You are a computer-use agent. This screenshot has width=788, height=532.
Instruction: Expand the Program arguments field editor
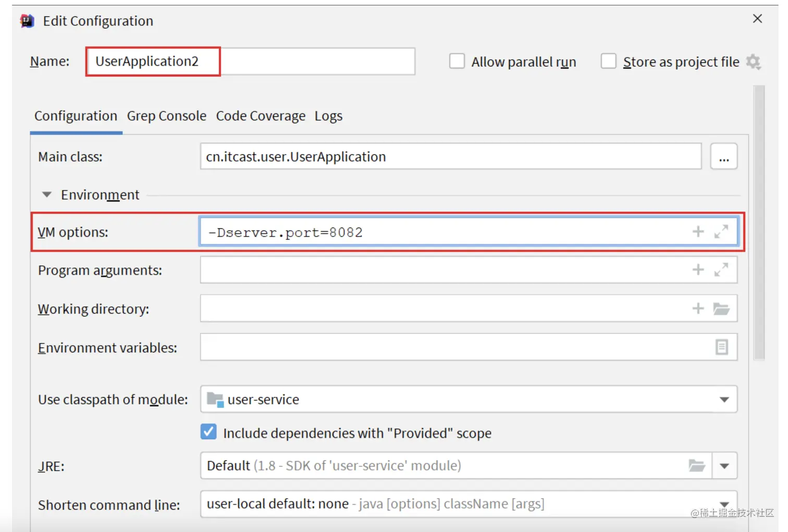tap(721, 270)
